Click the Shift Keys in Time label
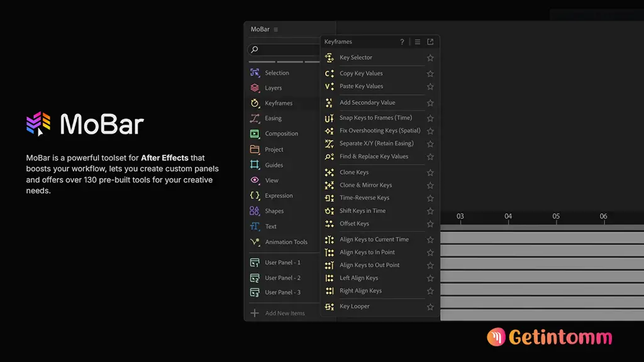The image size is (644, 362). click(x=363, y=211)
